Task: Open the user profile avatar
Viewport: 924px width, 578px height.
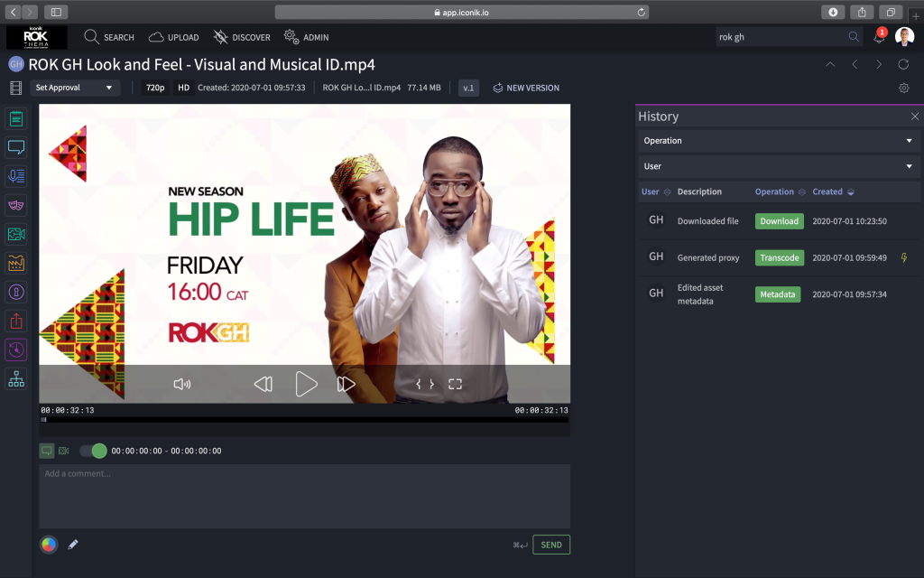Action: click(x=904, y=36)
